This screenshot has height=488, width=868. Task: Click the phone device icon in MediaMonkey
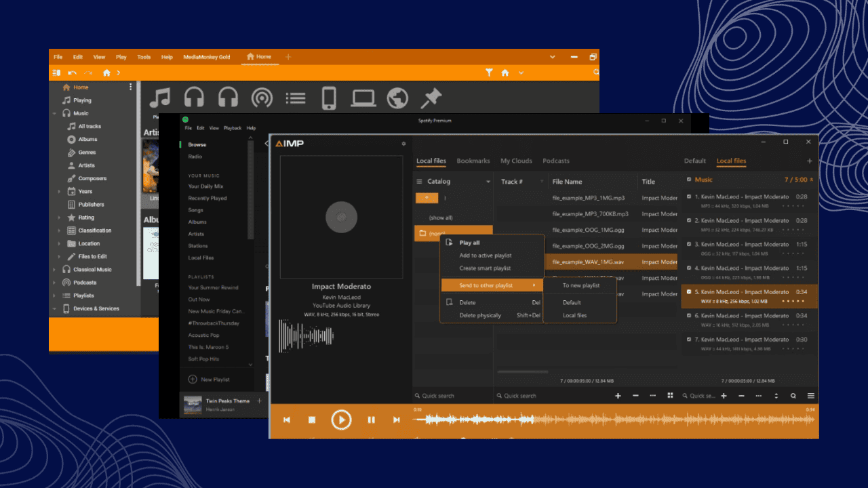point(329,98)
